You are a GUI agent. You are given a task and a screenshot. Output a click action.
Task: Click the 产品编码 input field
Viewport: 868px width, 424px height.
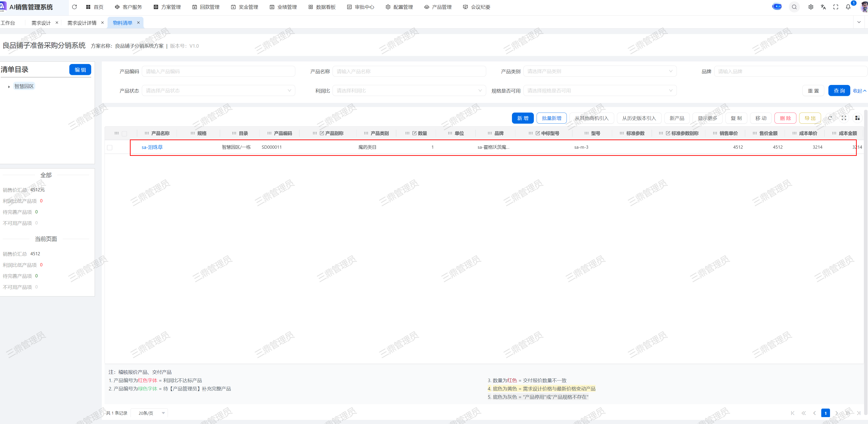click(x=218, y=71)
